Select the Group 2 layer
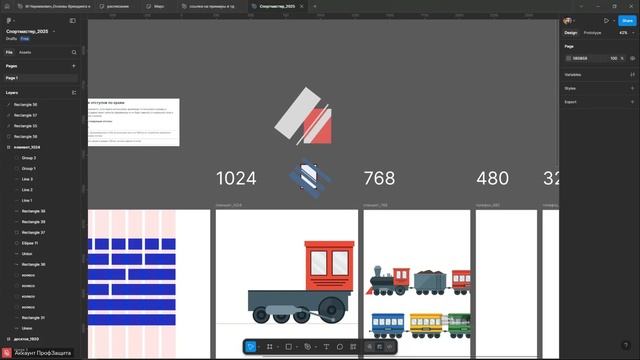The width and height of the screenshot is (640, 360). [29, 158]
